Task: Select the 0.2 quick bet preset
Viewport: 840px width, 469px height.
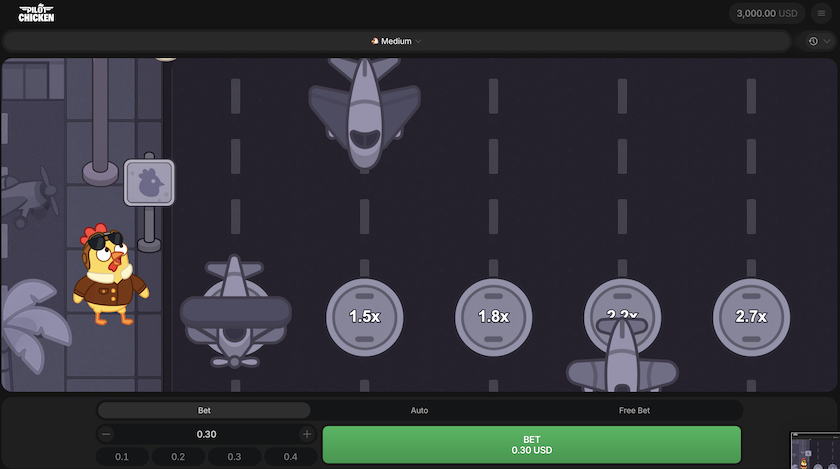Action: [178, 457]
